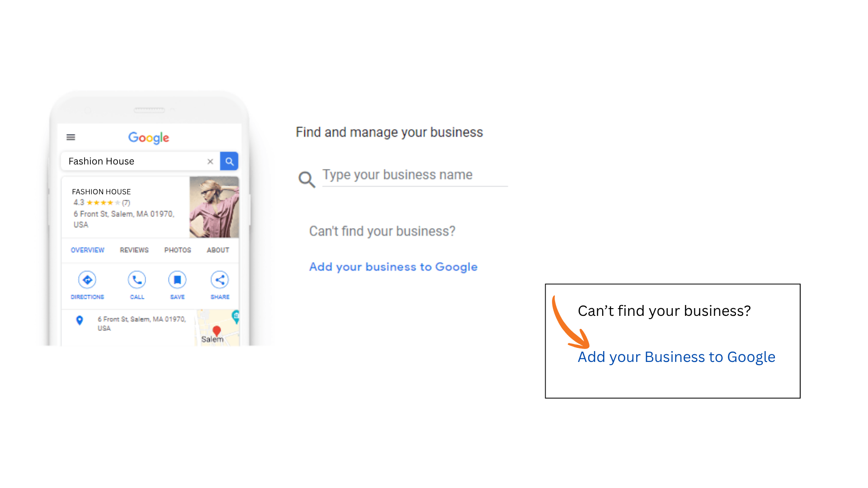Open the Fashion House listing photo
The height and width of the screenshot is (488, 868).
click(214, 207)
